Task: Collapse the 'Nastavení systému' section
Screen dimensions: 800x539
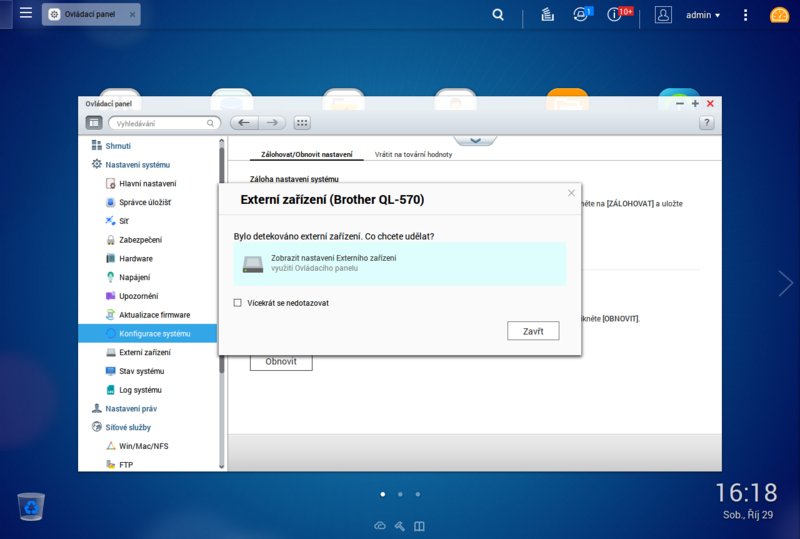Action: click(139, 164)
